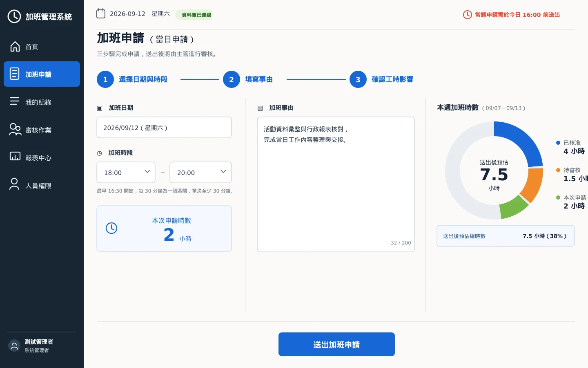Click the 測試管理者 user name

(x=39, y=342)
